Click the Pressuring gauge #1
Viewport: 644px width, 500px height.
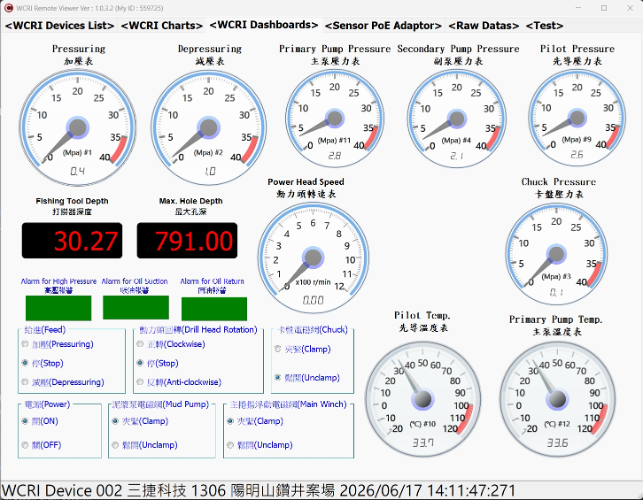point(78,127)
